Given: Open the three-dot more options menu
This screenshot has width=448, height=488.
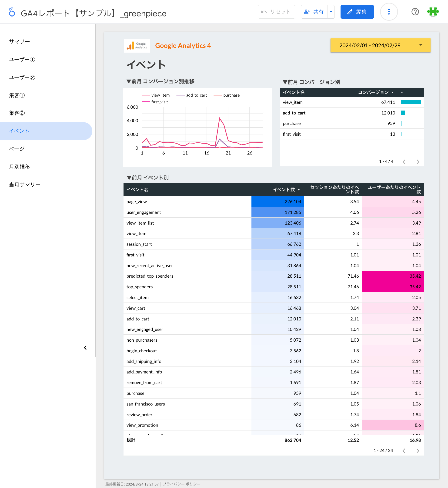Looking at the screenshot, I should (389, 12).
